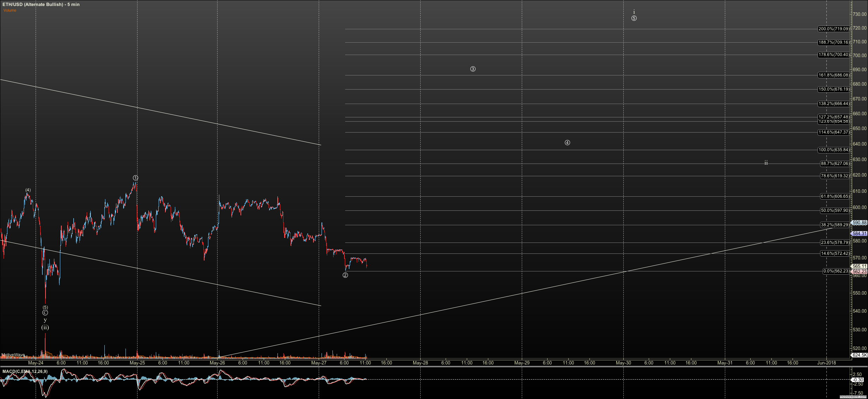Select the 0.0%(562.23) Fibonacci base label
The height and width of the screenshot is (399, 868).
(836, 271)
